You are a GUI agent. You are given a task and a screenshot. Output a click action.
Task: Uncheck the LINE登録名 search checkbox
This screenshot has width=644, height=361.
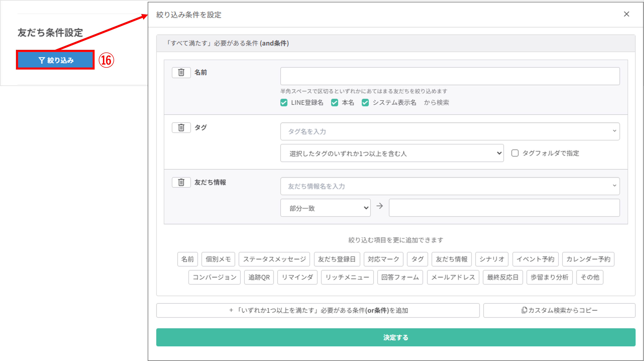click(x=284, y=102)
